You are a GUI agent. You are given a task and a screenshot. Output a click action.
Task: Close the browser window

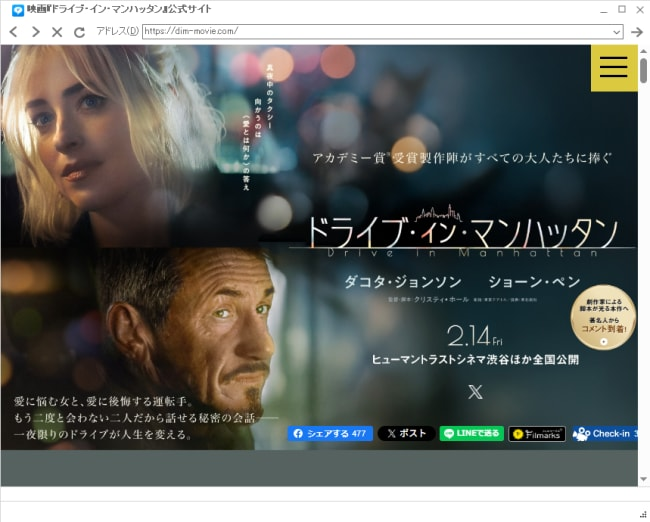(x=640, y=10)
